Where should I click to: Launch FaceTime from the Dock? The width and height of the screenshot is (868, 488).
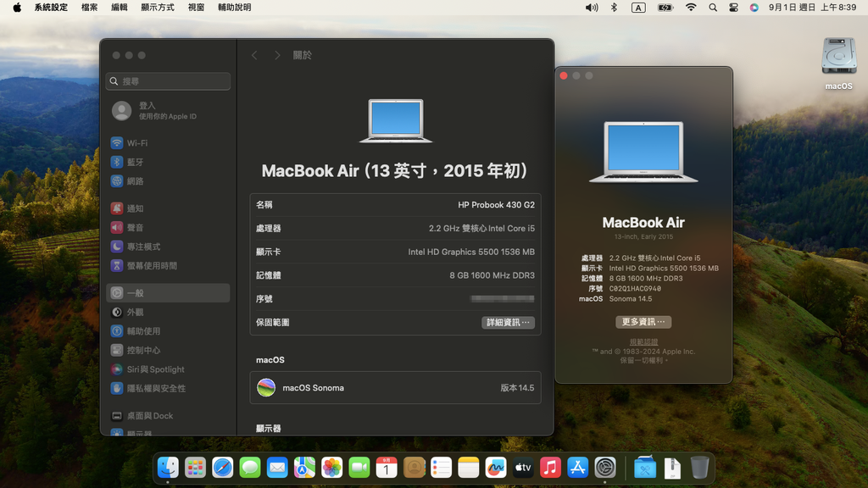pyautogui.click(x=359, y=468)
